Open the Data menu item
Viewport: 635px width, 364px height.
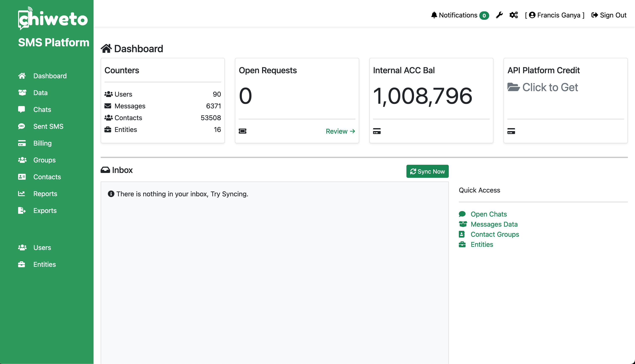coord(40,93)
